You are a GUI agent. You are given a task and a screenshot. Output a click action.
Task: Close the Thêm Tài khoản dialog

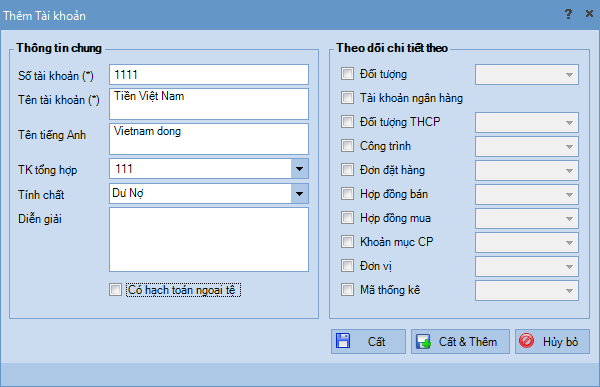[x=589, y=14]
